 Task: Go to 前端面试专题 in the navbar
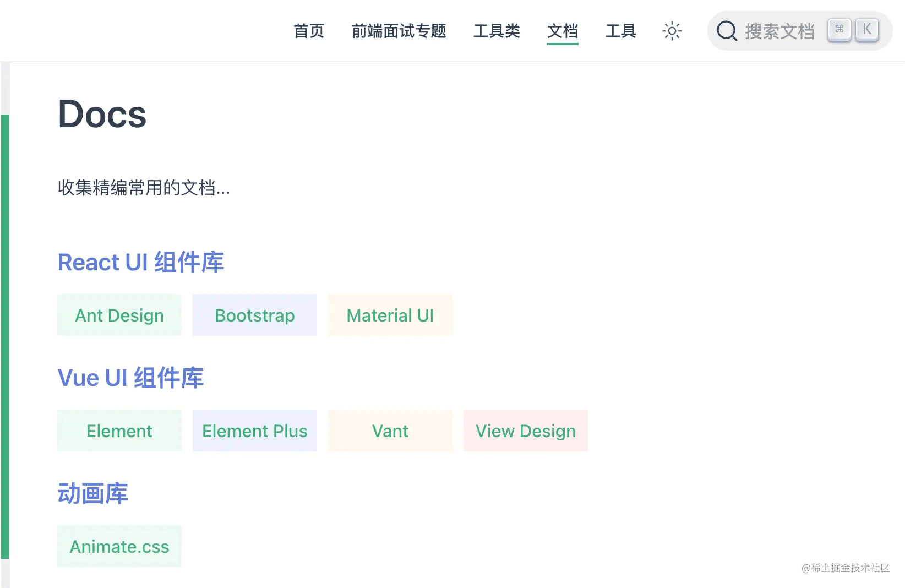coord(399,31)
